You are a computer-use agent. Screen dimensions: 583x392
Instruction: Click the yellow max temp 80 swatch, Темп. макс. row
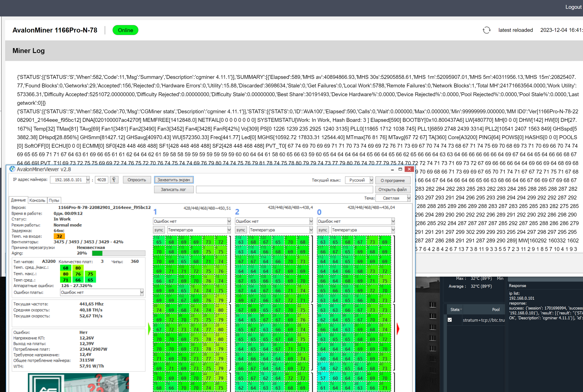(x=65, y=274)
